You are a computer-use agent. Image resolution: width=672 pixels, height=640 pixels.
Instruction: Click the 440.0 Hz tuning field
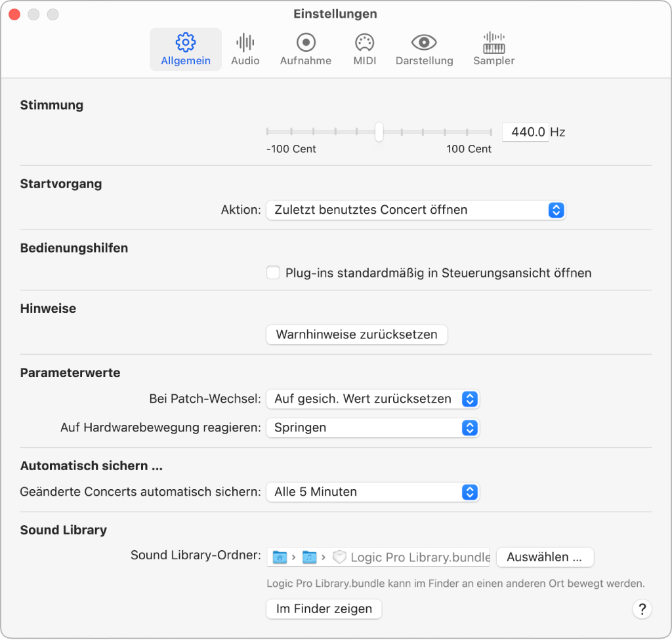[x=526, y=132]
